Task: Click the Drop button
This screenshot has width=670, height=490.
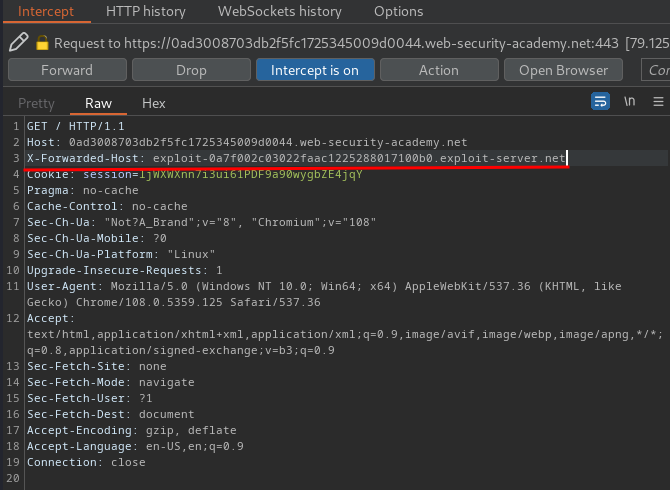Action: pyautogui.click(x=191, y=70)
